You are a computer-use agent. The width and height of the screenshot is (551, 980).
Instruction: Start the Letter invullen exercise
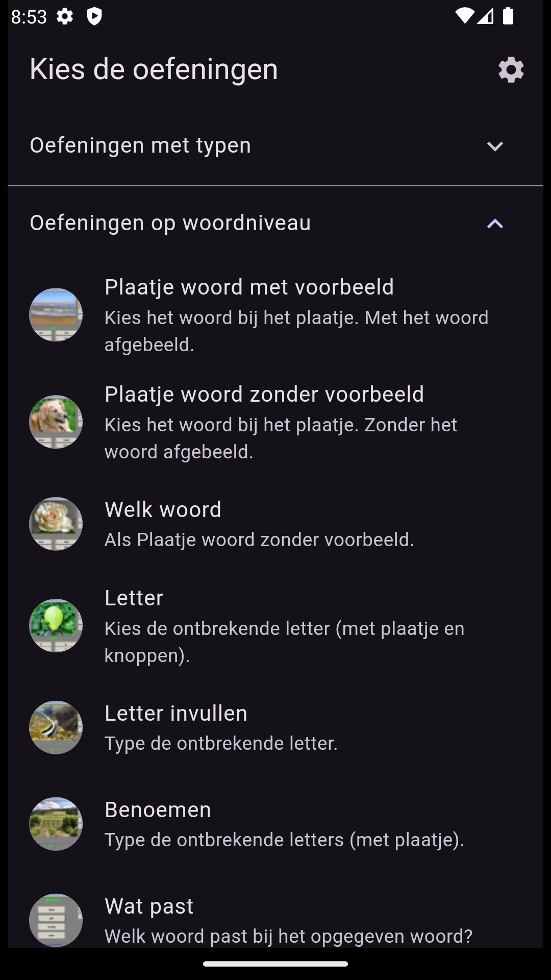[176, 714]
